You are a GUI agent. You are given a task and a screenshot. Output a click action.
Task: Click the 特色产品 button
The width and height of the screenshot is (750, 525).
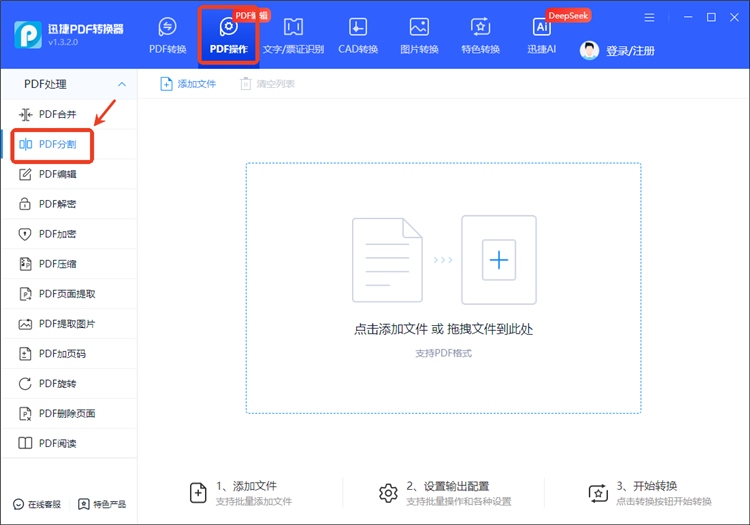click(104, 504)
